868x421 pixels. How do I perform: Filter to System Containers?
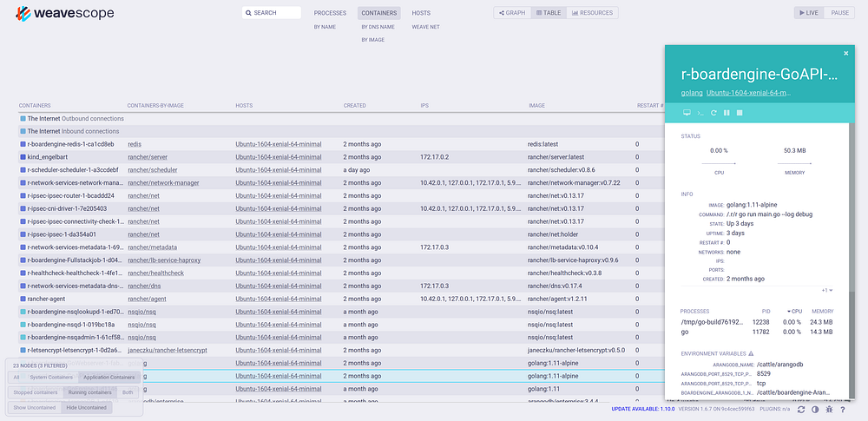point(51,378)
